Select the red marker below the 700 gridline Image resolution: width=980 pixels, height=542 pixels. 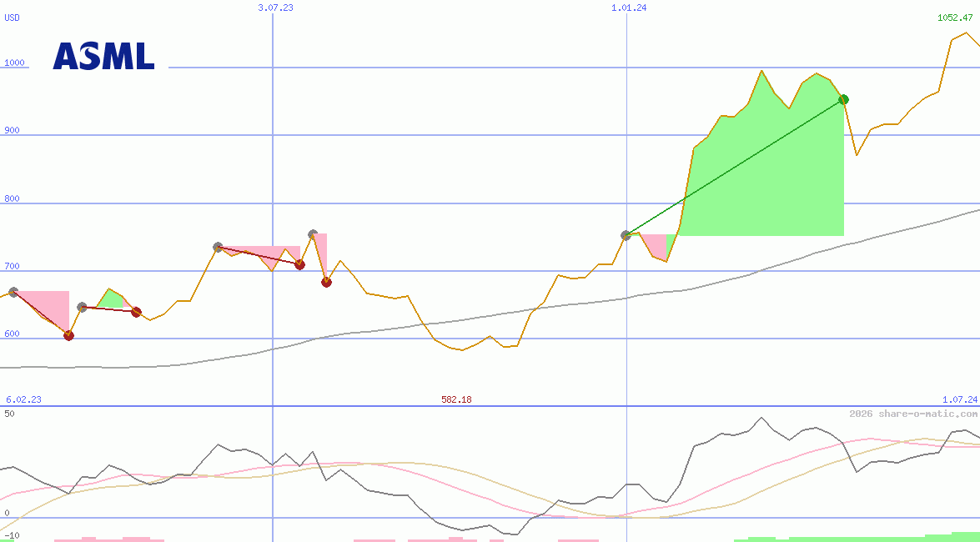click(x=299, y=264)
